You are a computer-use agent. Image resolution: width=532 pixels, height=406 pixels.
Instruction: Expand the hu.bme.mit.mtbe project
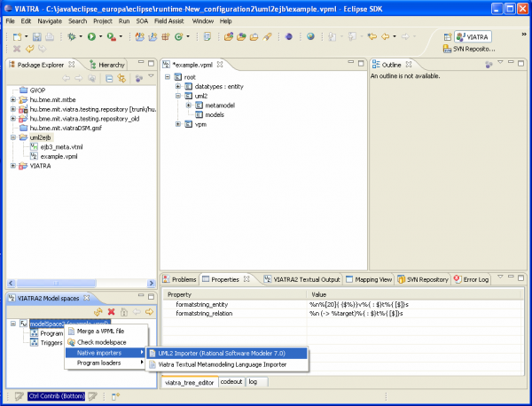(13, 99)
